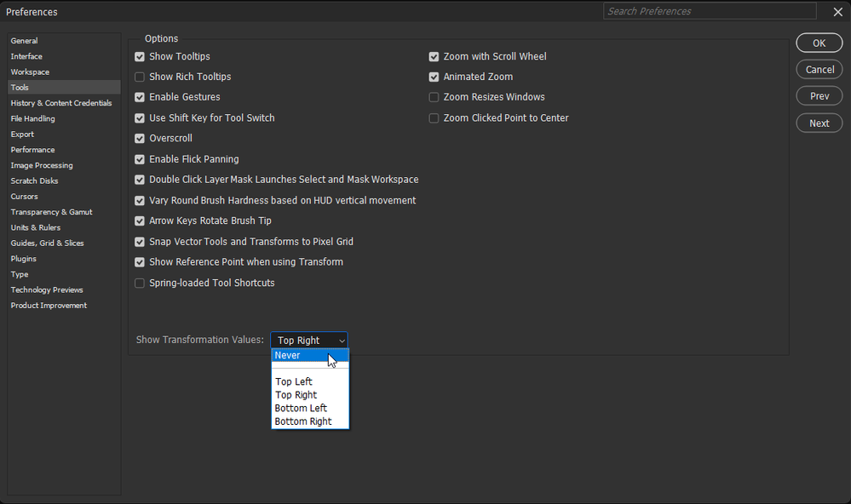851x504 pixels.
Task: Confirm preferences with the OK button
Action: pyautogui.click(x=818, y=43)
